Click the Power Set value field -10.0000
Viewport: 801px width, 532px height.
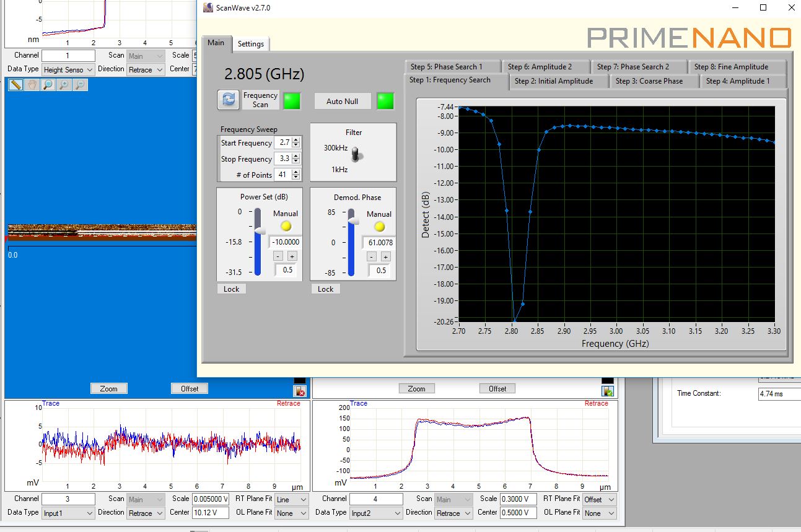285,242
